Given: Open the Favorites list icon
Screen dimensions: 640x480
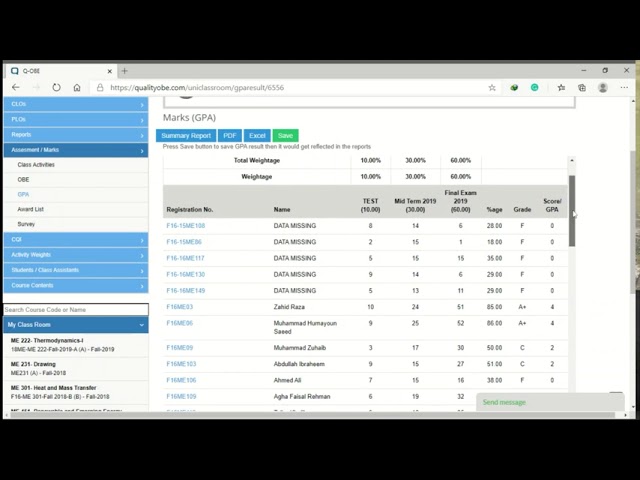Looking at the screenshot, I should click(x=562, y=87).
